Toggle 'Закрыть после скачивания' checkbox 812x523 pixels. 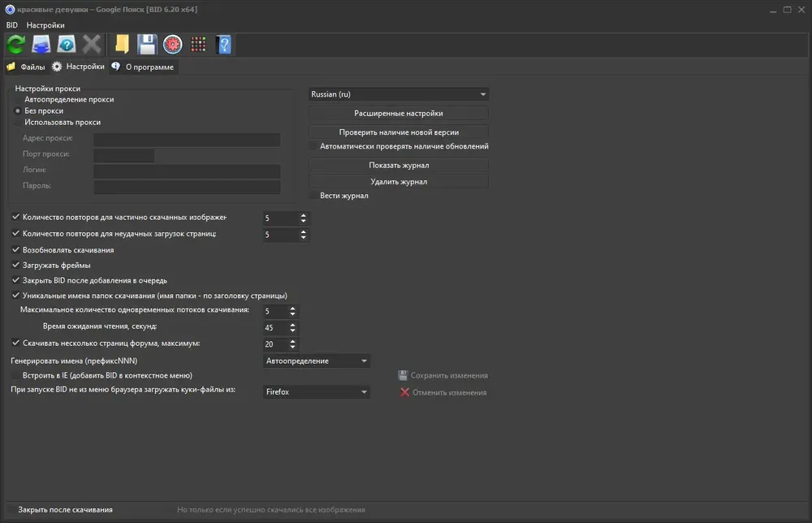[x=11, y=510]
